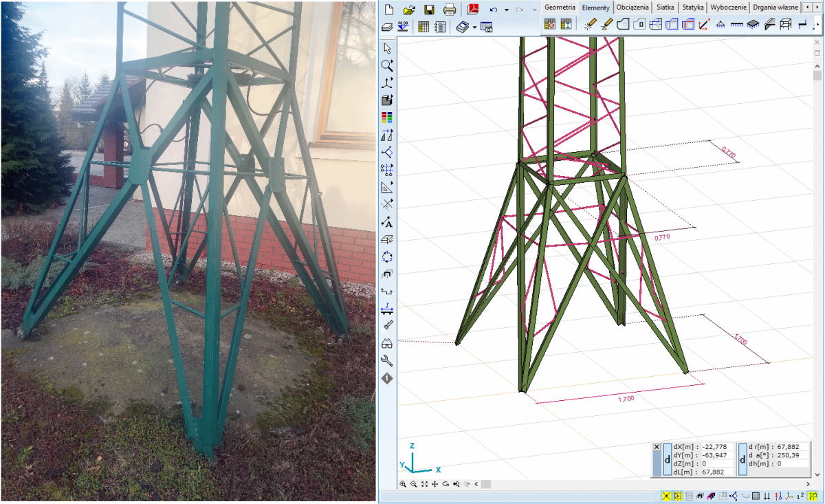Click the Save floppy disk icon

click(x=429, y=10)
